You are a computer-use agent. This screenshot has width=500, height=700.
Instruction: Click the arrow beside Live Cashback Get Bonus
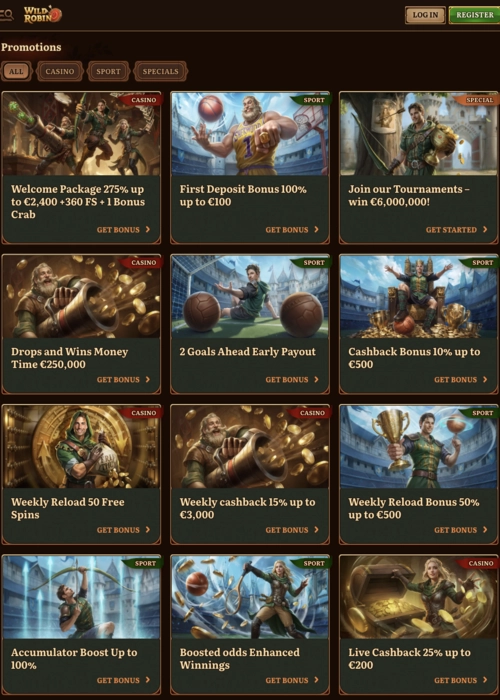click(485, 680)
